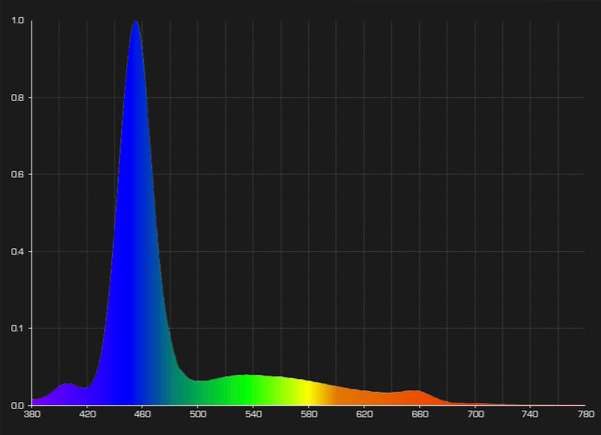
Task: Click the 540 wavelength axis label
Action: (253, 414)
